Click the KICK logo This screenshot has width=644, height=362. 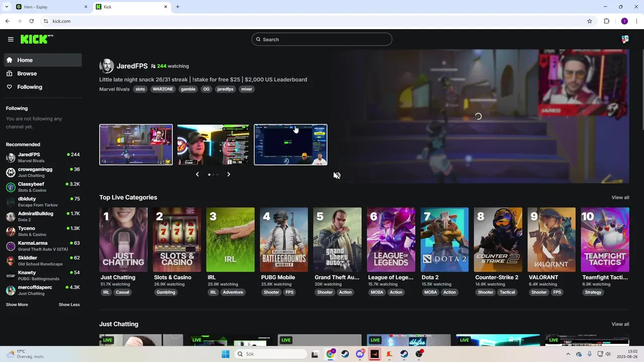[x=37, y=39]
